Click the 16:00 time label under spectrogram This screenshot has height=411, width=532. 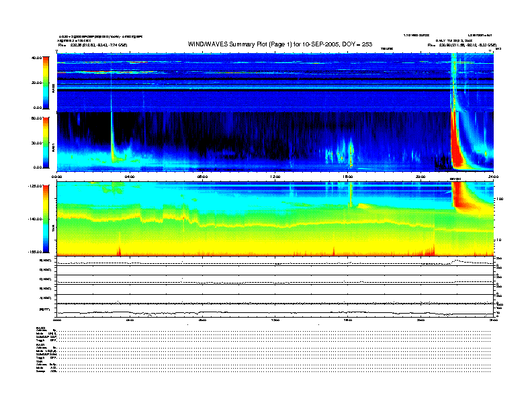click(x=348, y=177)
